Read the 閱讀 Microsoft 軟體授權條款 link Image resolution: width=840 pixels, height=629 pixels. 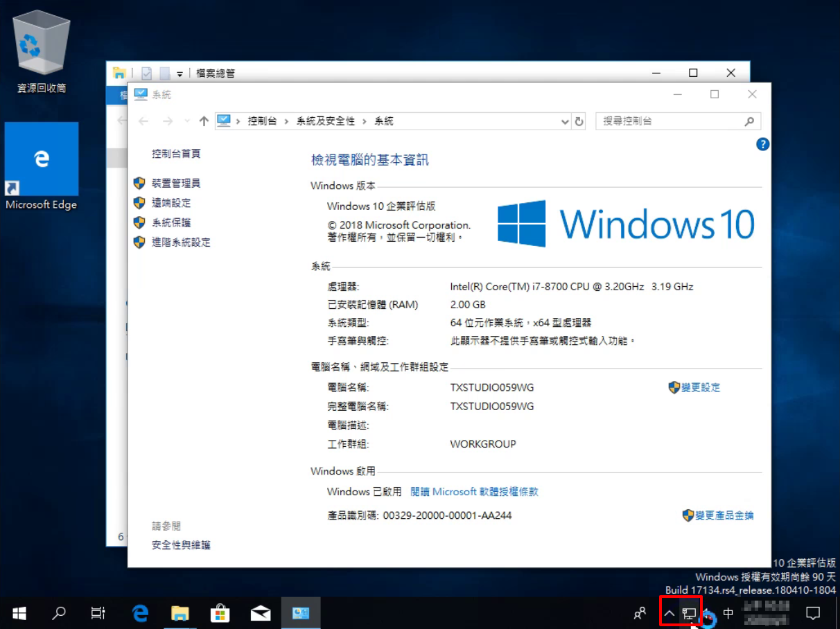(x=474, y=492)
